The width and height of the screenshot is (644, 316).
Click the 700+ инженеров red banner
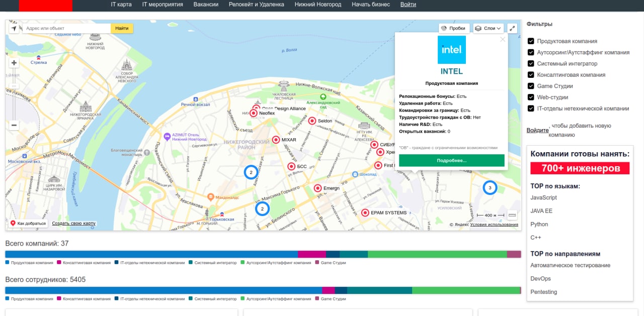tap(580, 168)
